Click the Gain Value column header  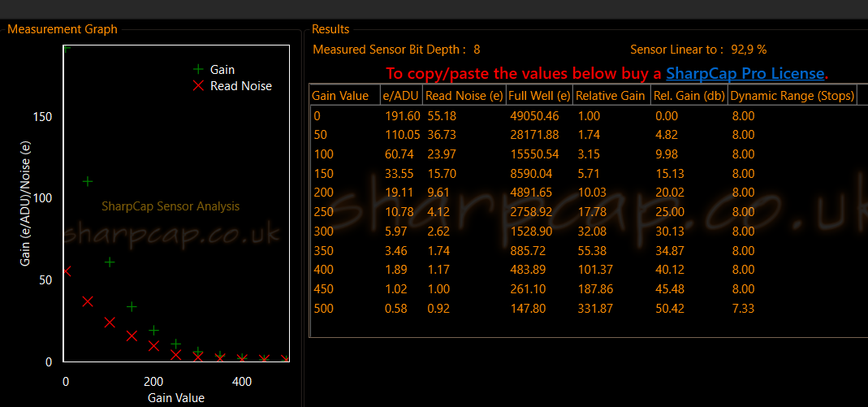point(344,95)
